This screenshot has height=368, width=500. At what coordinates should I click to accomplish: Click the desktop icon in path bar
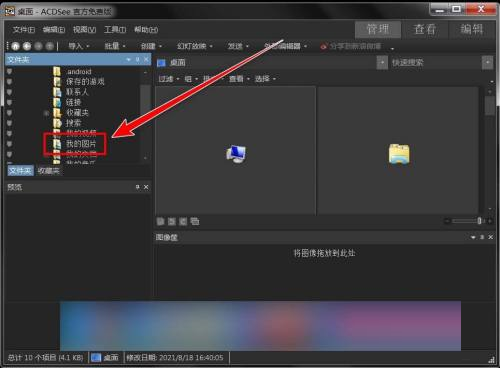coord(161,63)
